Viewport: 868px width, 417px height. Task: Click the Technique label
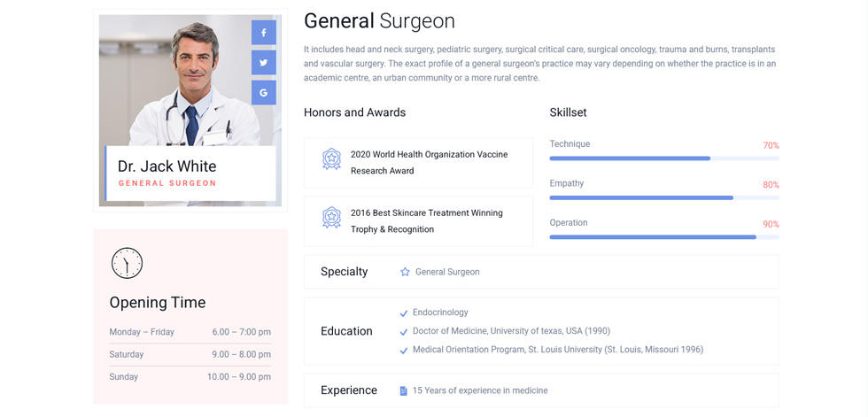pos(570,143)
